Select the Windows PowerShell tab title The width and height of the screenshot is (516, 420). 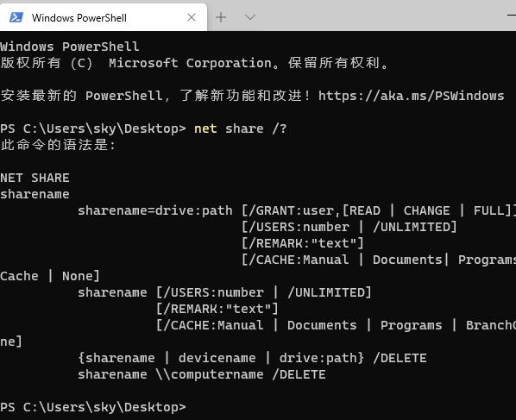click(x=79, y=18)
